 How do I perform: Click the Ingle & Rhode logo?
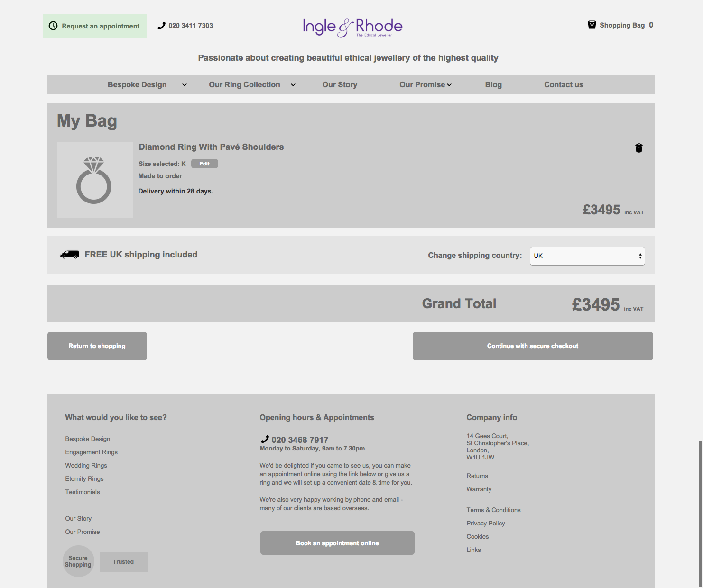tap(352, 28)
